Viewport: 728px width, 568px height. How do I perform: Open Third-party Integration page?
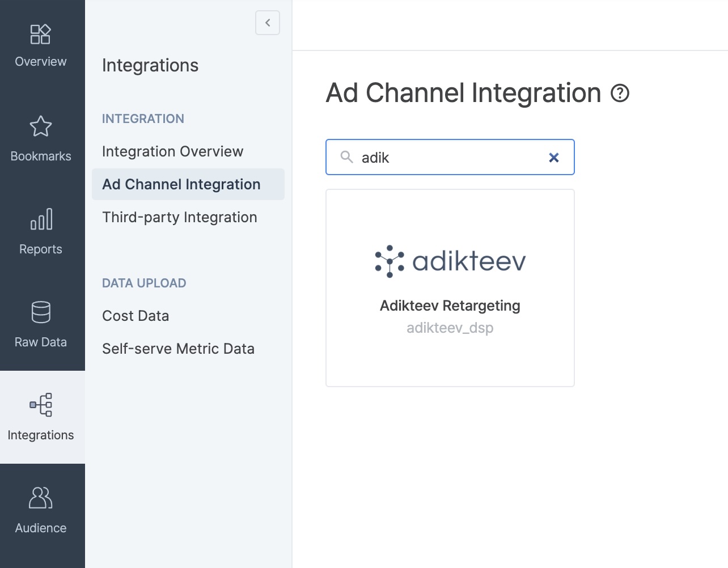180,217
